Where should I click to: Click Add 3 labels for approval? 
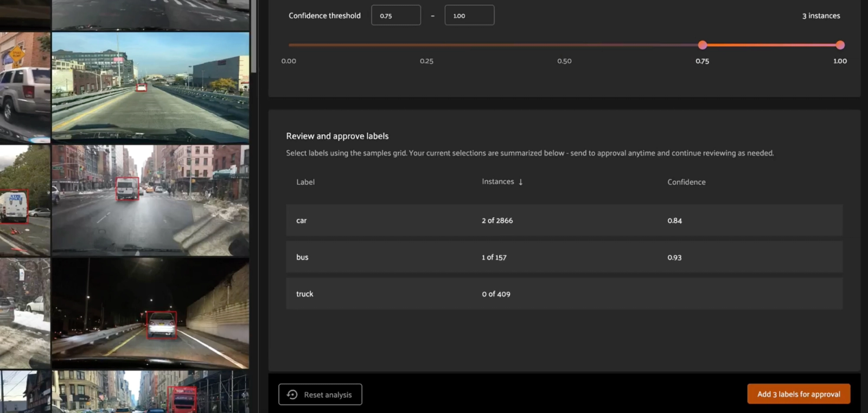pos(799,394)
